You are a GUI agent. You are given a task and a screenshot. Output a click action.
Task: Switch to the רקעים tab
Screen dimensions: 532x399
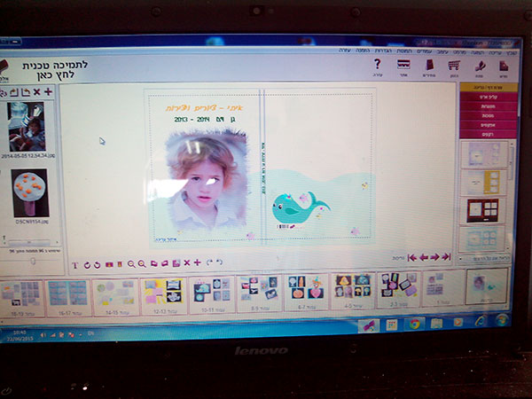489,135
